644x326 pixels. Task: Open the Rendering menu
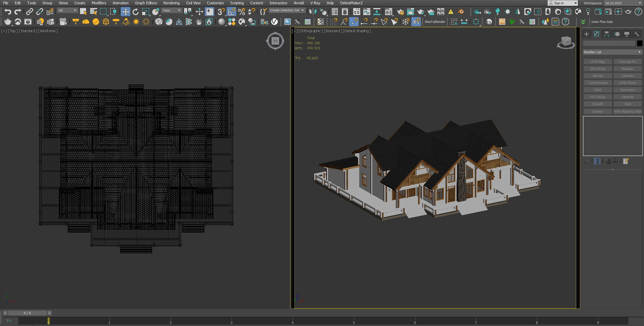[x=171, y=3]
